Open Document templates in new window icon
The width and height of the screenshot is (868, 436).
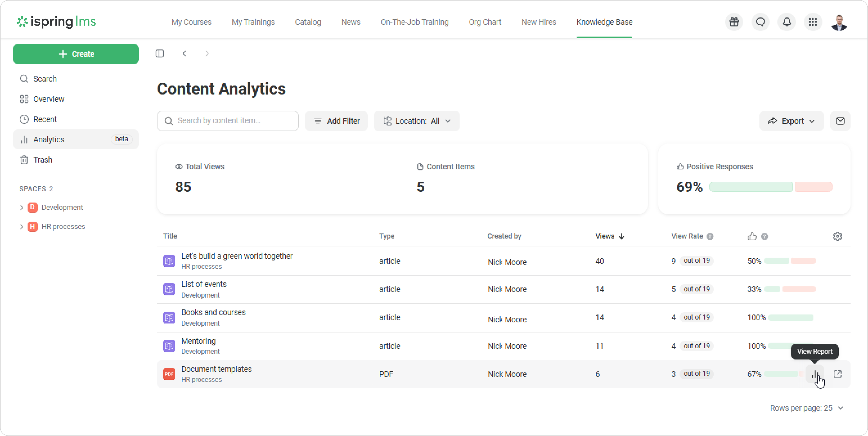coord(837,374)
